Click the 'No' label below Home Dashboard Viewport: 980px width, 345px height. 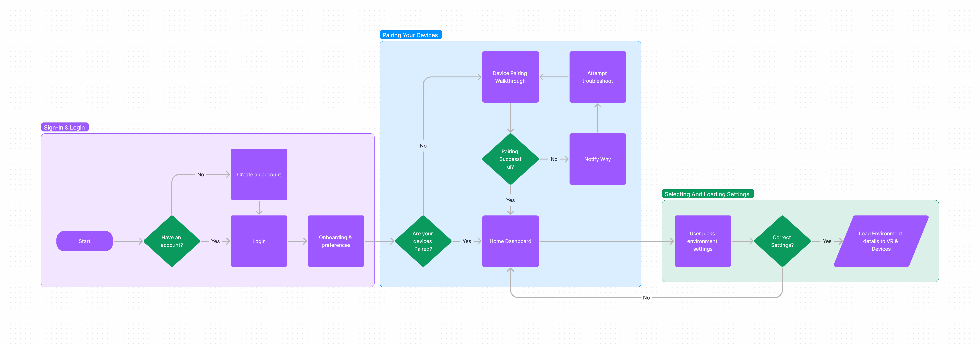[646, 297]
